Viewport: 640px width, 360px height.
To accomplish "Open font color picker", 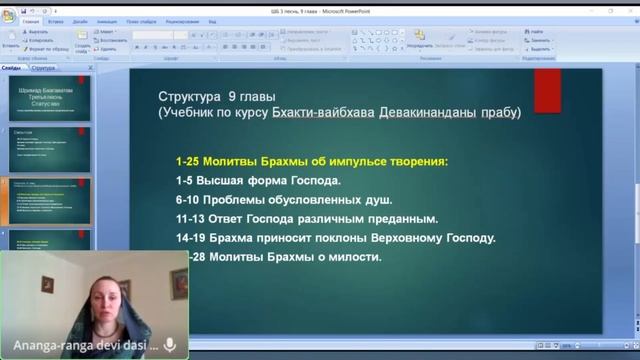I will [x=210, y=48].
